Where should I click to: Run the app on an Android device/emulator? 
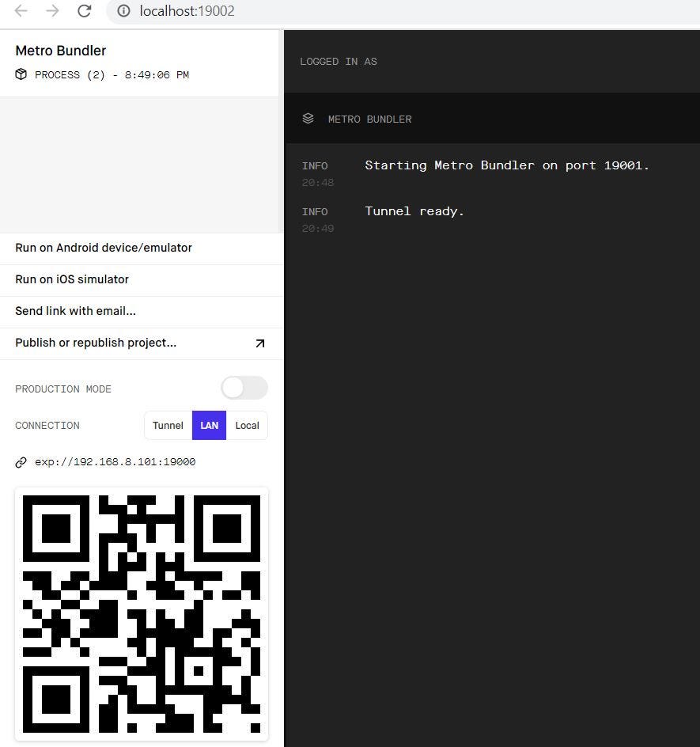[x=104, y=248]
